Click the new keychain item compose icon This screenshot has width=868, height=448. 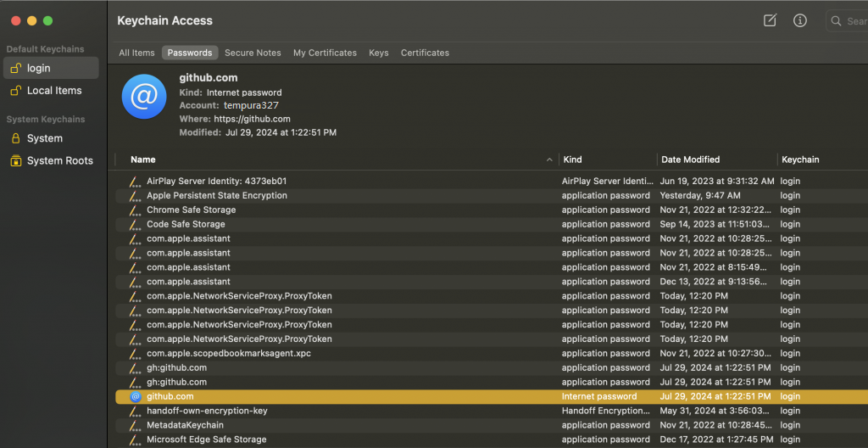[x=770, y=20]
